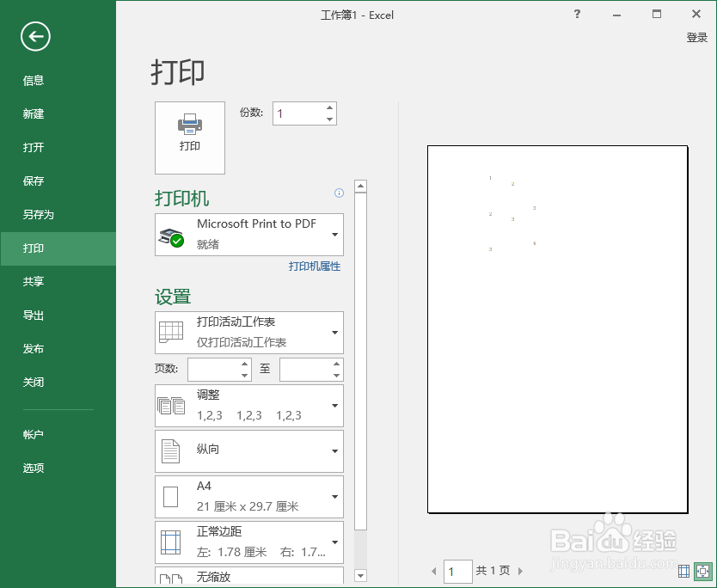Increase copies with up spinner
This screenshot has height=588, width=717.
pos(329,108)
